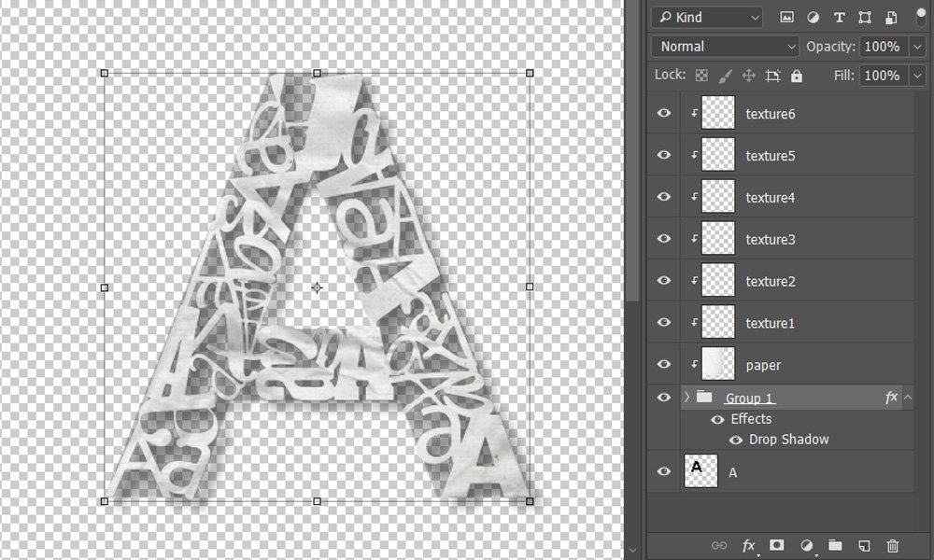Select the A layer thumbnail
Image resolution: width=934 pixels, height=560 pixels.
701,470
